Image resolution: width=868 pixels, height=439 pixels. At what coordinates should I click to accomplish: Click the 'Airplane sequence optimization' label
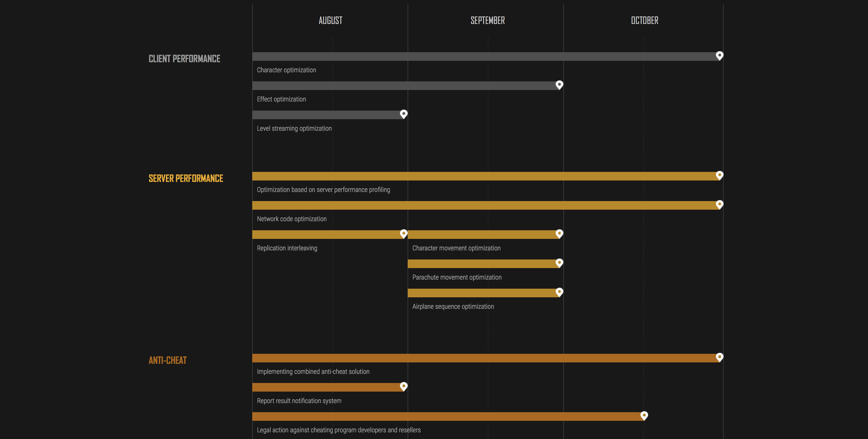(453, 307)
